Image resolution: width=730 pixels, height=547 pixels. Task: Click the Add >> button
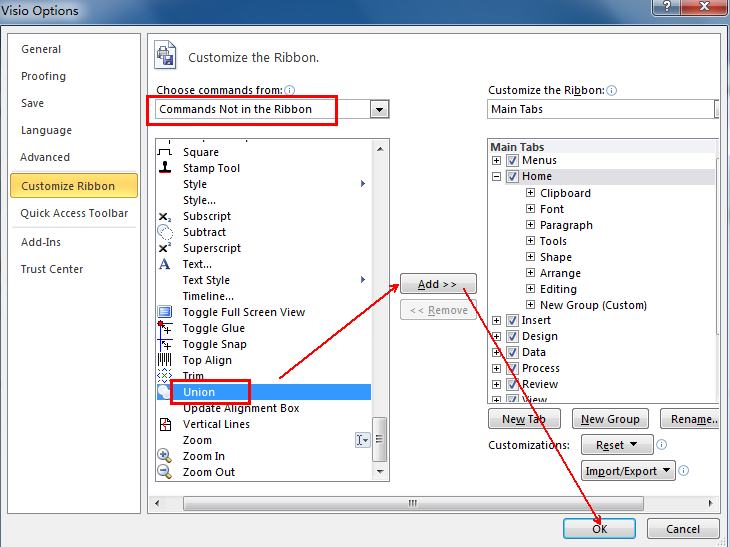pos(438,284)
